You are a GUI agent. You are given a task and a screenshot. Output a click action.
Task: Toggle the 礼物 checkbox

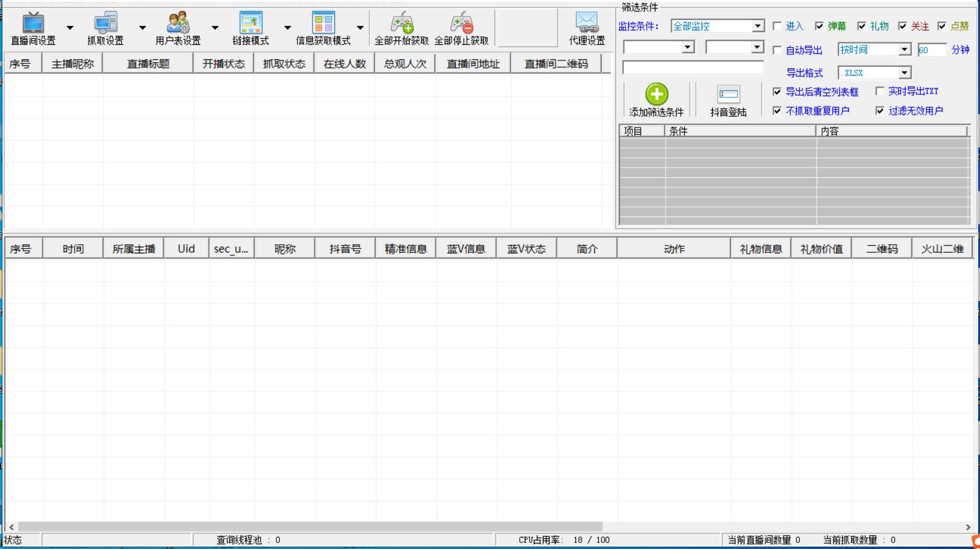click(x=862, y=26)
